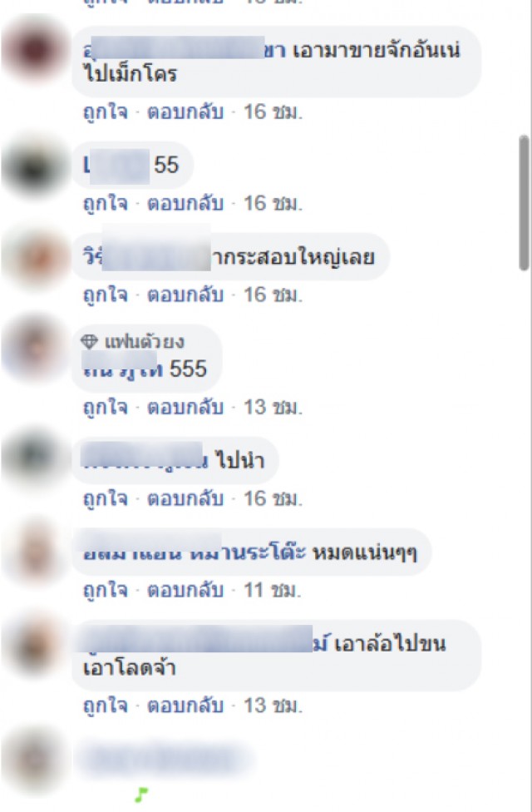The image size is (532, 812).
Task: Reply to the กระสอบใหญ่เลย comment
Action: 185,295
